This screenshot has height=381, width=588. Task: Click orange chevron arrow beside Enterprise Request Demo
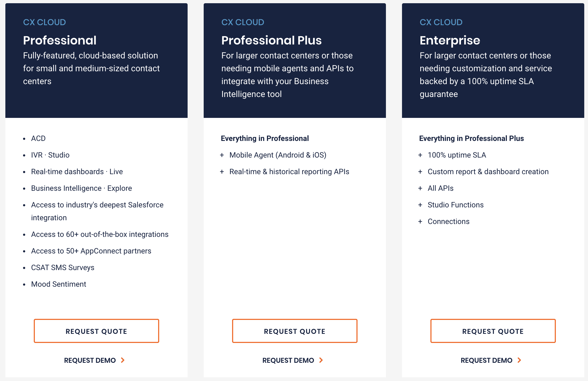pyautogui.click(x=519, y=360)
